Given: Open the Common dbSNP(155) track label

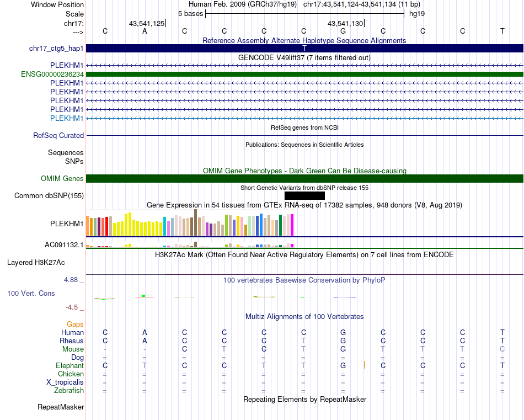Looking at the screenshot, I should point(49,195).
